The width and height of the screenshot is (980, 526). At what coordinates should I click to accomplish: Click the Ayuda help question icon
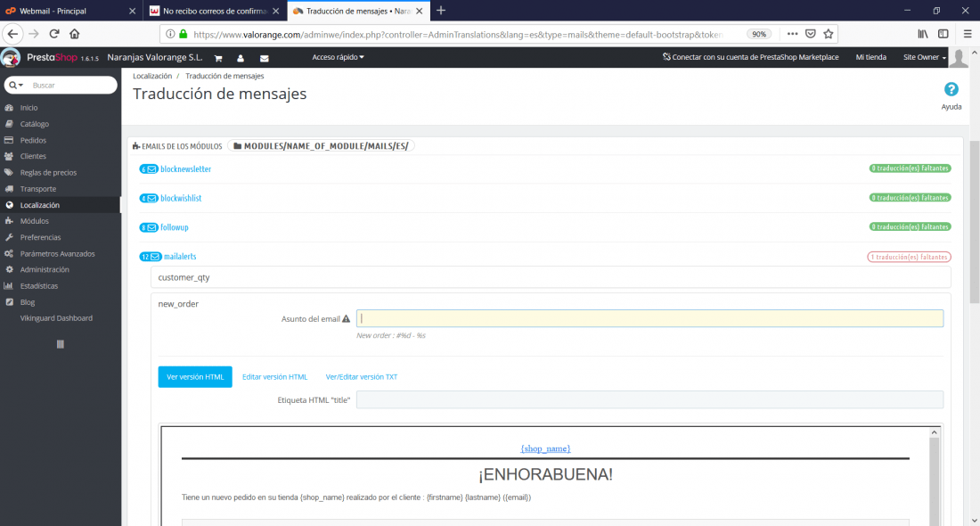point(951,89)
